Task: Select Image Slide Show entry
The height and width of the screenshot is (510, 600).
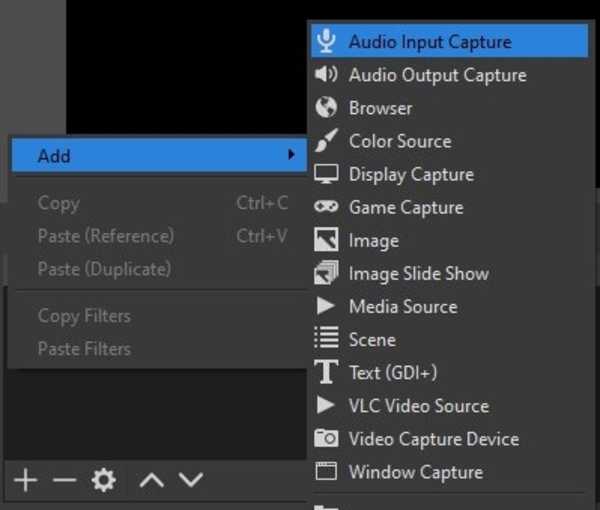Action: point(450,273)
